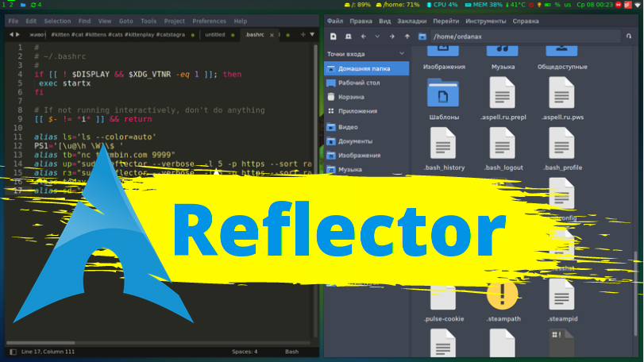Open the Sublime Text Tools menu
The image size is (644, 362).
[148, 21]
